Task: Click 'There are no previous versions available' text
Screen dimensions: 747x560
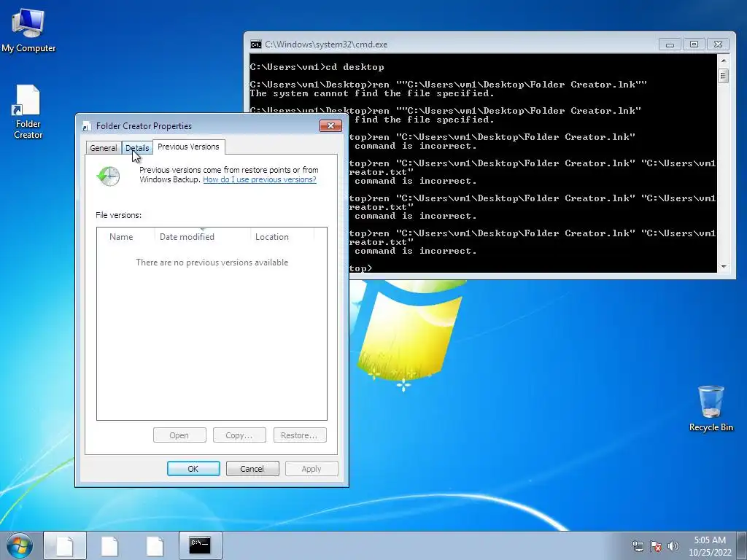Action: [x=212, y=262]
